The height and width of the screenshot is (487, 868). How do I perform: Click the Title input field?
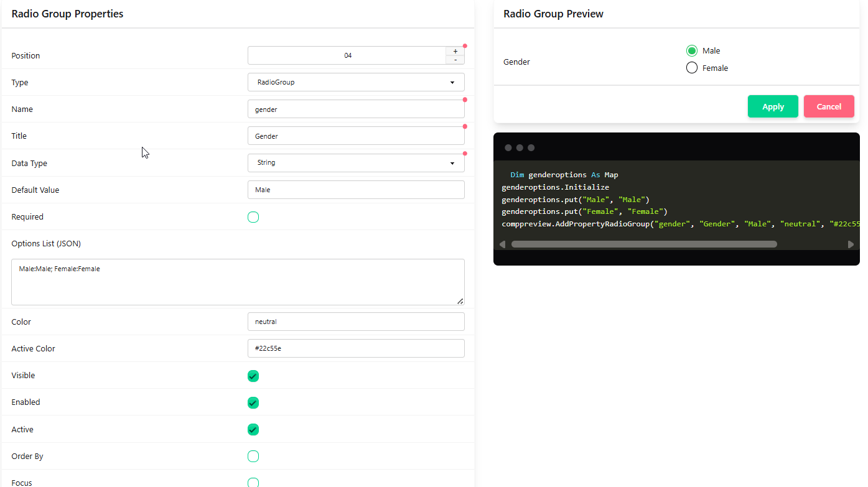coord(356,136)
